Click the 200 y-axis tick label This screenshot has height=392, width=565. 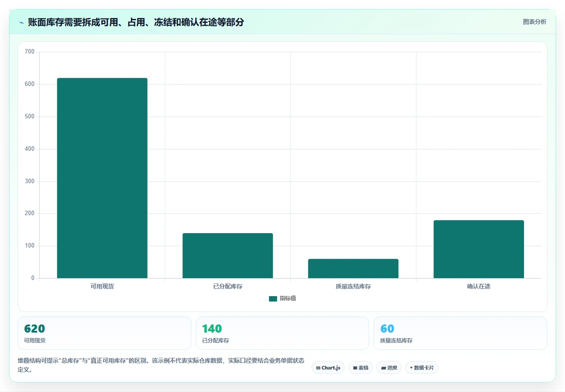point(30,213)
